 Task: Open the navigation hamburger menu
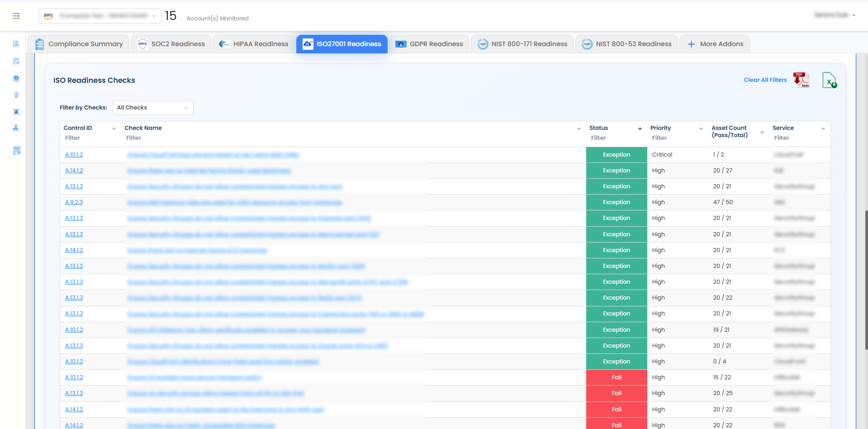pyautogui.click(x=16, y=15)
